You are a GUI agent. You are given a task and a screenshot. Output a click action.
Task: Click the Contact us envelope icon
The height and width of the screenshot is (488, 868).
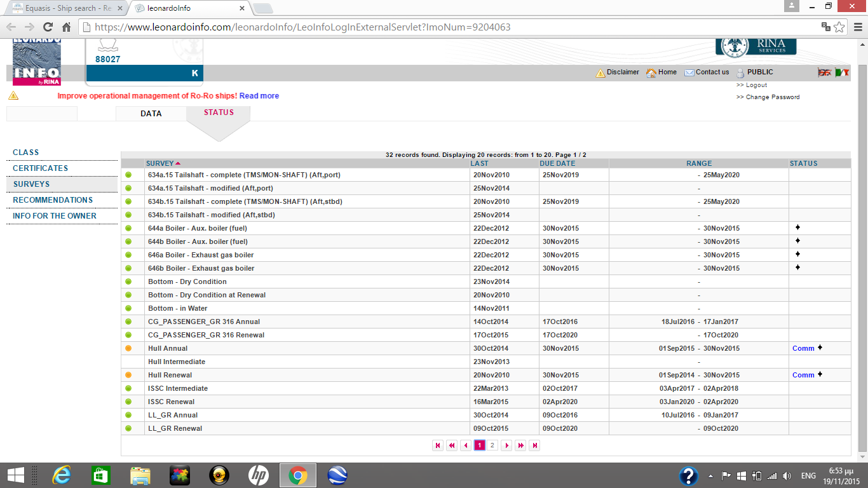point(689,72)
